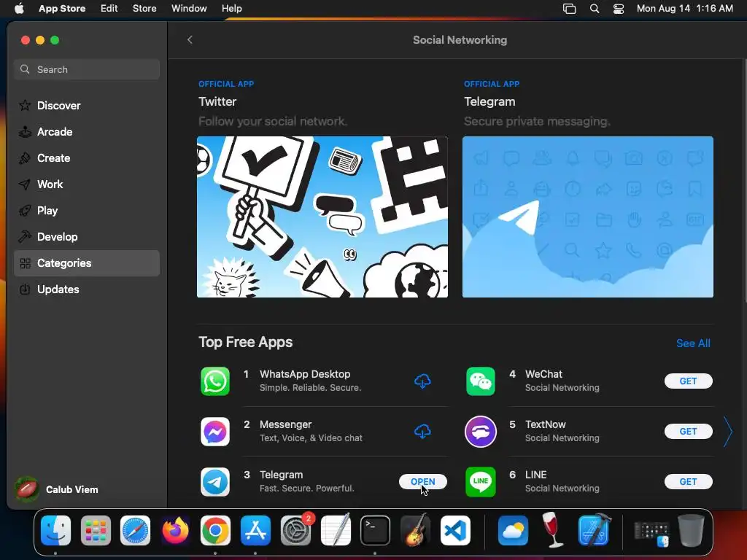The width and height of the screenshot is (747, 560).
Task: Open the Trash in the Dock
Action: pos(691,530)
